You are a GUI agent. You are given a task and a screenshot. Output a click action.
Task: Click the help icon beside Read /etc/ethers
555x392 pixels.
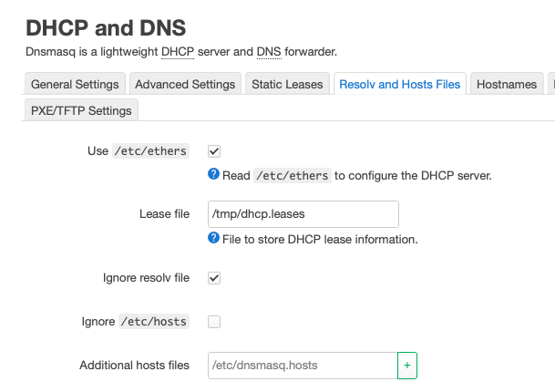[213, 175]
